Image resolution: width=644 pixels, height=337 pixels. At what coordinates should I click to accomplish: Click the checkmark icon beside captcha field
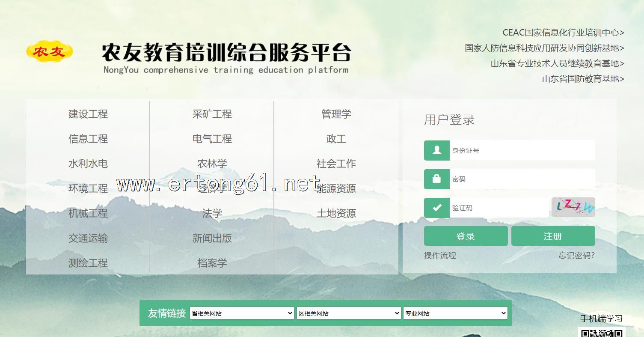[x=436, y=208]
